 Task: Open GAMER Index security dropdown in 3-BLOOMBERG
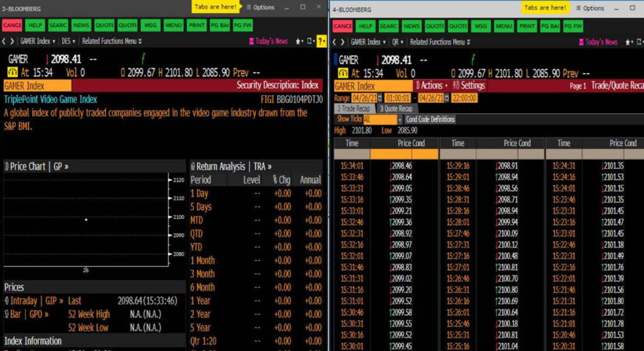tap(38, 41)
